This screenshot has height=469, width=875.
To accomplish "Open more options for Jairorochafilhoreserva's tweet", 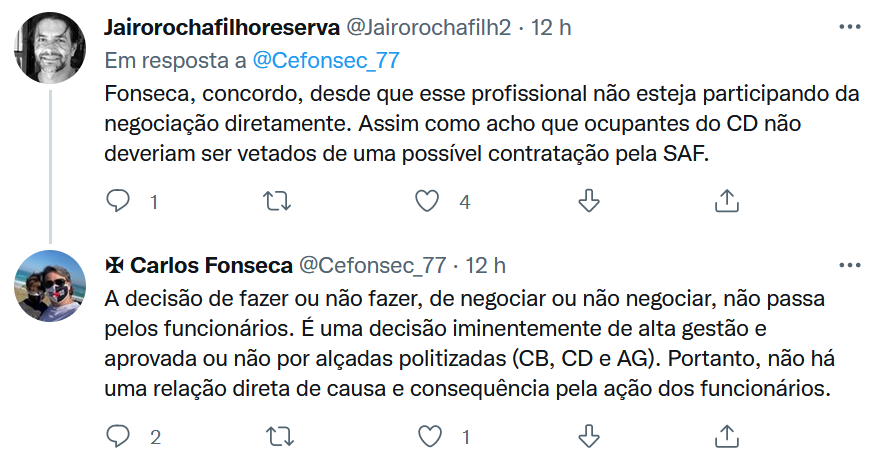I will (848, 27).
